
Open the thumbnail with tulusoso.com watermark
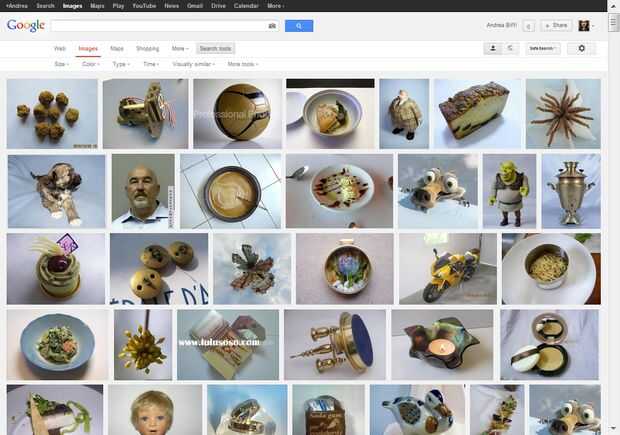point(228,344)
